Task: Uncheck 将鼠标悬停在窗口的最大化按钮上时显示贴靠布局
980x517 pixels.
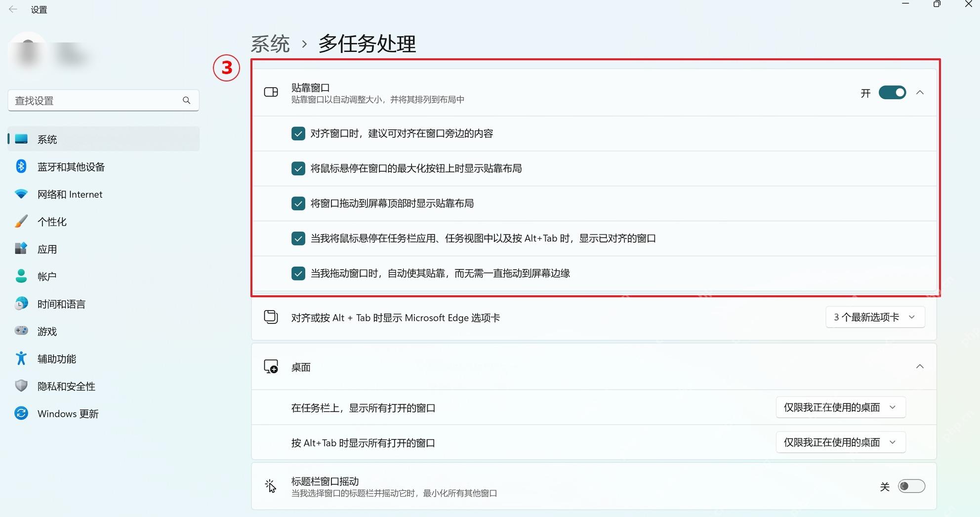Action: click(298, 168)
